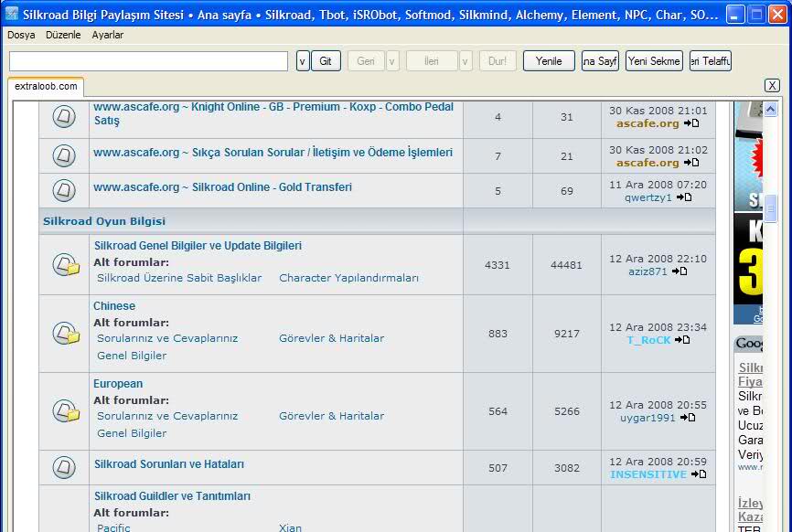Open European Sorularınız ve Cevaplarınız subforum
792x532 pixels.
tap(167, 417)
